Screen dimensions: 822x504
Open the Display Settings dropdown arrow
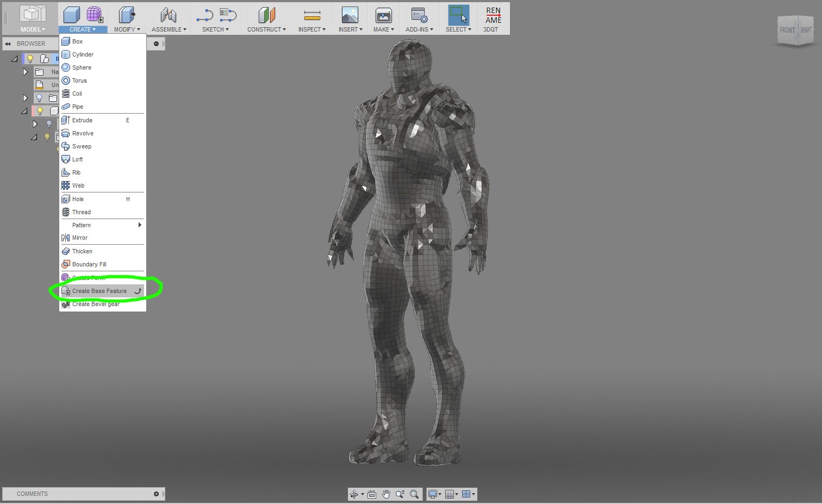coord(439,494)
